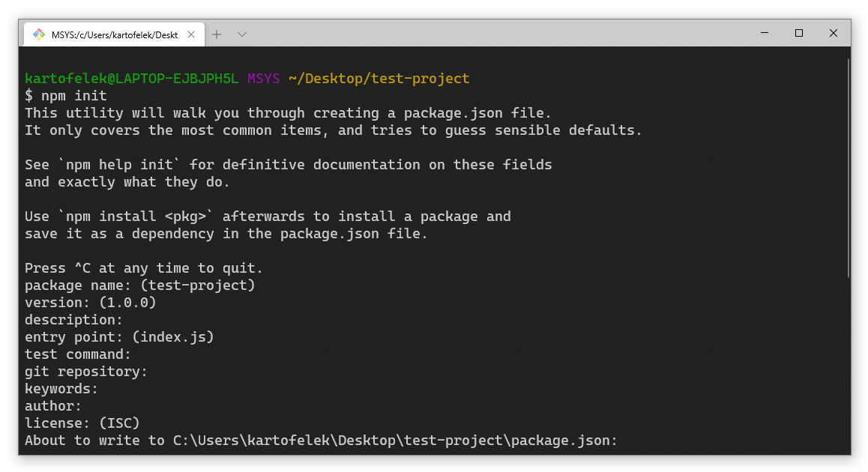Click the MSYS icon in the terminal tab
This screenshot has height=472, width=868.
click(39, 34)
